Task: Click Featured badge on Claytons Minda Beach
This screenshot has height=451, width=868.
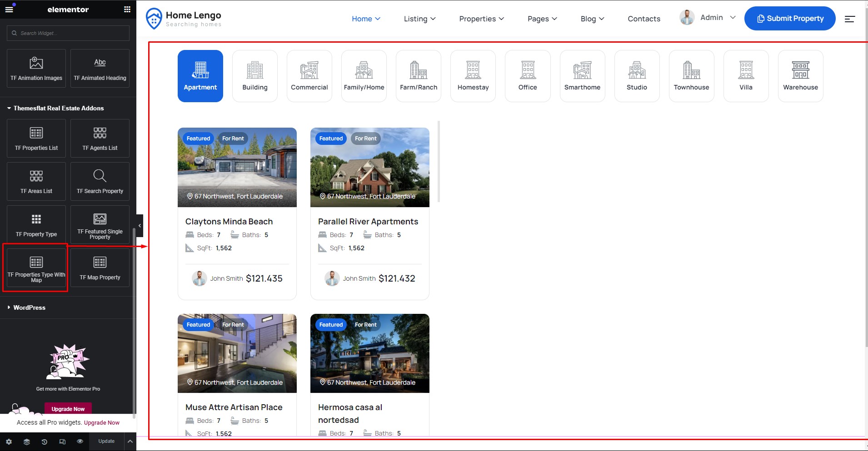Action: (x=199, y=139)
